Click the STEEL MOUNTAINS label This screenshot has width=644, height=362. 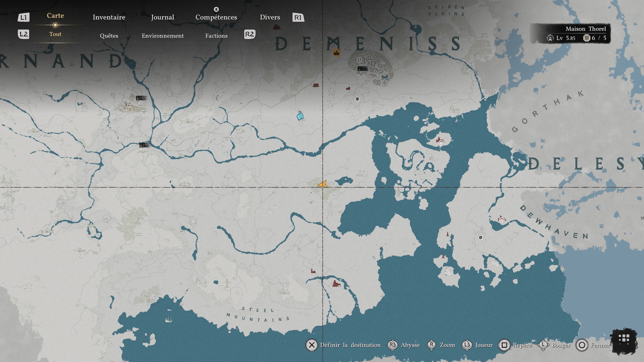[258, 315]
